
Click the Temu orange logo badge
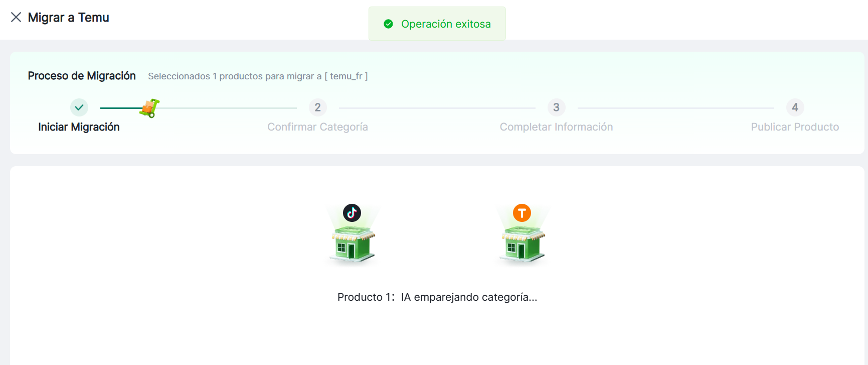point(522,213)
